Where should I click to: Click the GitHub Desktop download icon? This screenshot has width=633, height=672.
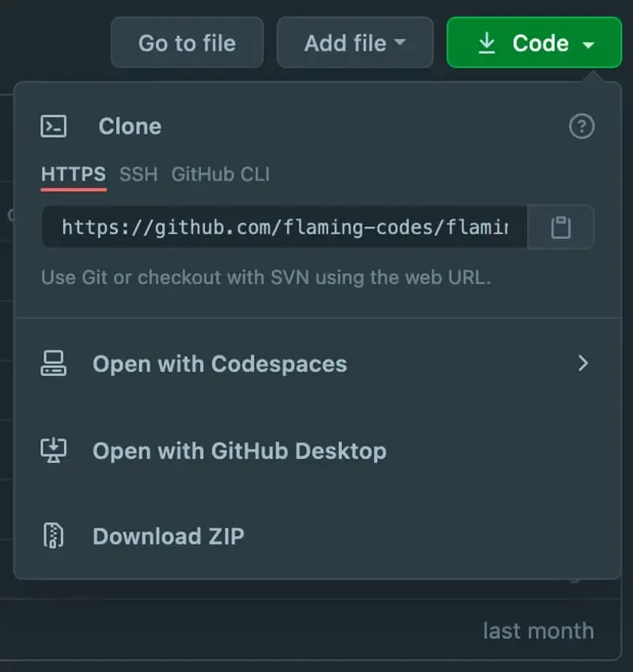click(x=54, y=450)
